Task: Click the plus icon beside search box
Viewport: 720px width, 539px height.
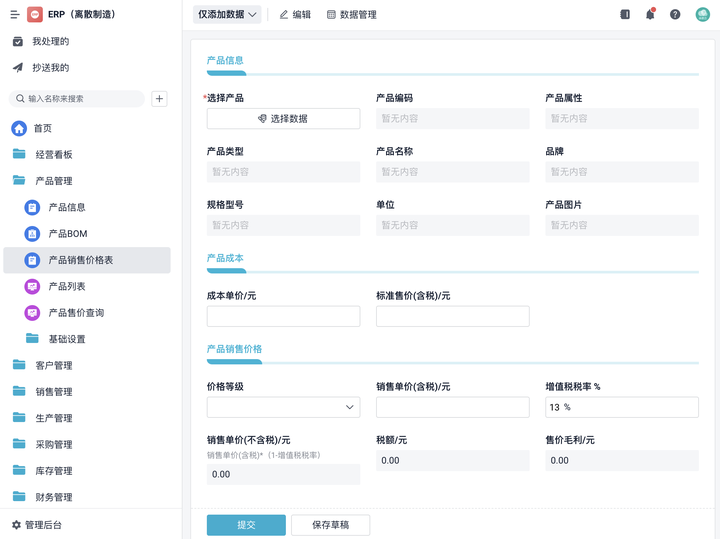Action: tap(159, 99)
